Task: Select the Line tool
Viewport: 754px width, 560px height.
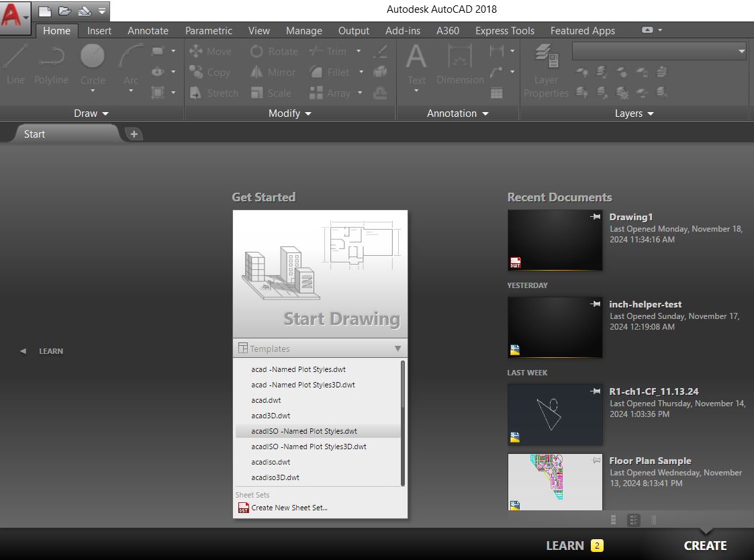Action: point(15,67)
